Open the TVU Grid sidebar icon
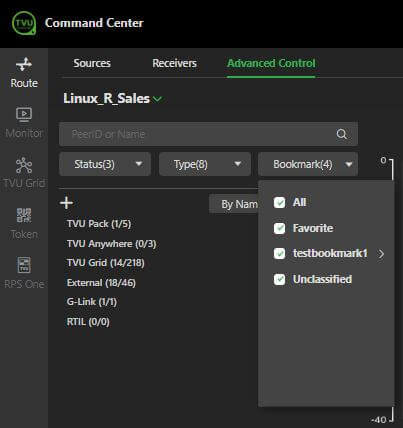The width and height of the screenshot is (403, 428). click(24, 165)
